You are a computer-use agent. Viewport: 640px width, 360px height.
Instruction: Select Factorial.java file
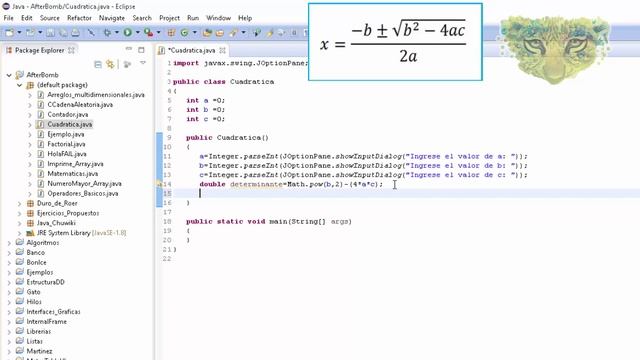coord(66,144)
